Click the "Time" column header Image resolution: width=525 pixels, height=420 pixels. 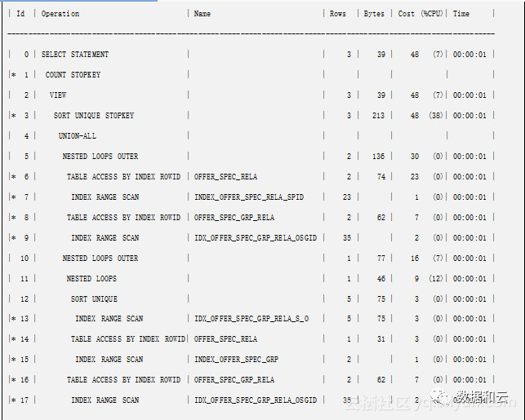[461, 14]
